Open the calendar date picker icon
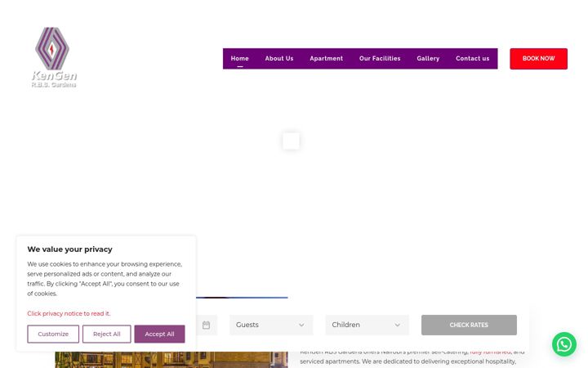Image resolution: width=588 pixels, height=368 pixels. pyautogui.click(x=207, y=325)
